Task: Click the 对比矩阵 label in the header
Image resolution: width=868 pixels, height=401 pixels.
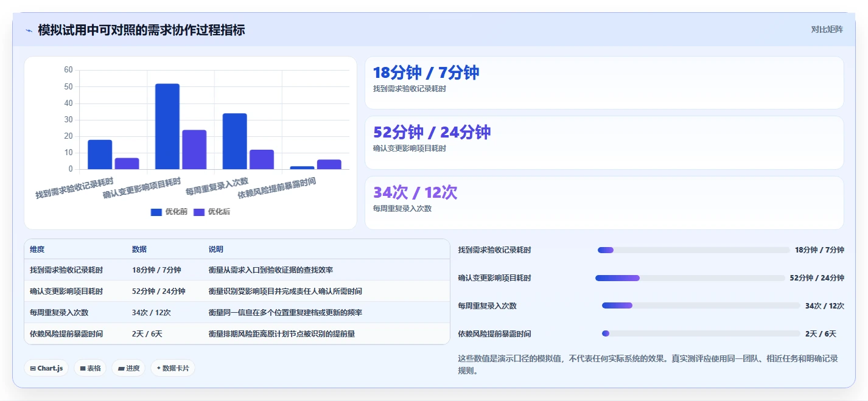Action: (827, 29)
